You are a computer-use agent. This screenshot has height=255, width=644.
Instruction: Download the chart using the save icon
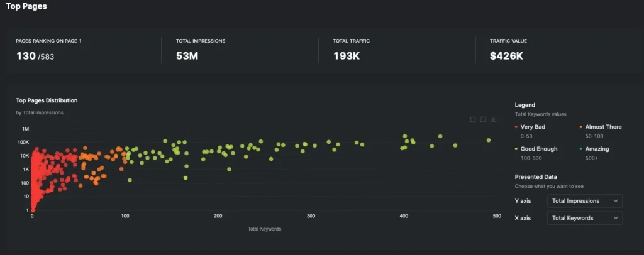(494, 119)
